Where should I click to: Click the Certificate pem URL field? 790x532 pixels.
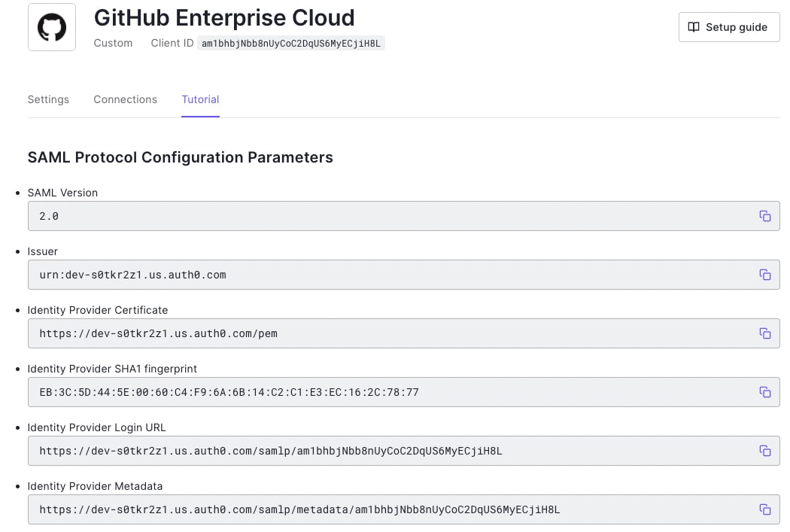pos(403,333)
